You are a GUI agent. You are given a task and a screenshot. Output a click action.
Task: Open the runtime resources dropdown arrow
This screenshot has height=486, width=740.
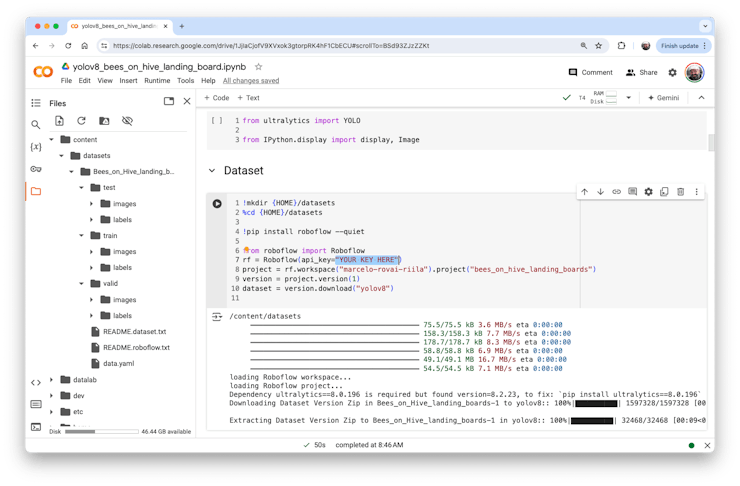(628, 98)
